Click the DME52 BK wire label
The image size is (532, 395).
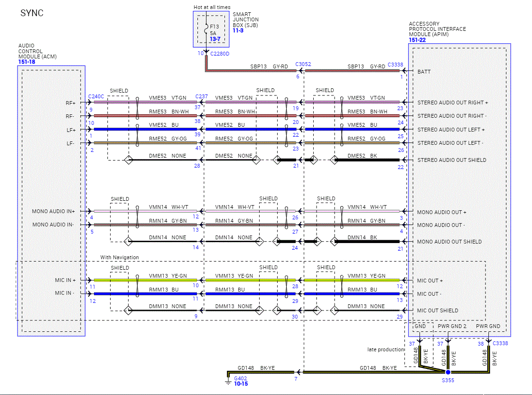pyautogui.click(x=362, y=156)
